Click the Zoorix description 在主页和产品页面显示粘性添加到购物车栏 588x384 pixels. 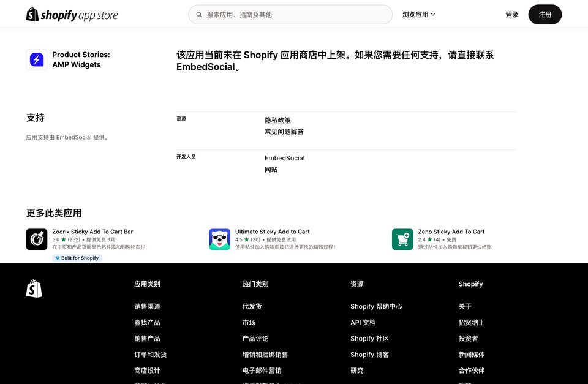coord(99,247)
